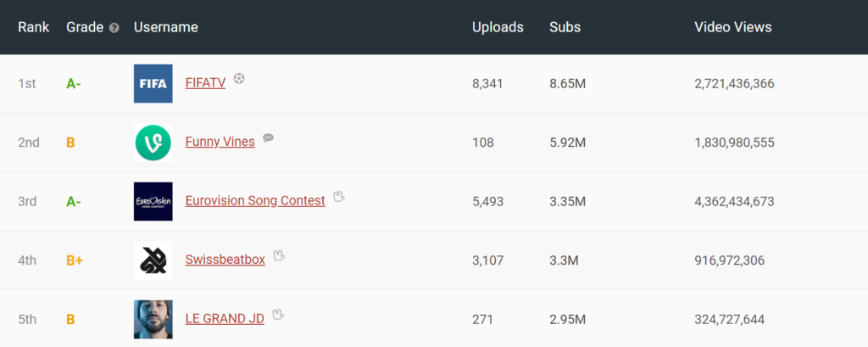Viewport: 868px width, 347px height.
Task: Go to the LE GRAND JD channel link
Action: (224, 318)
